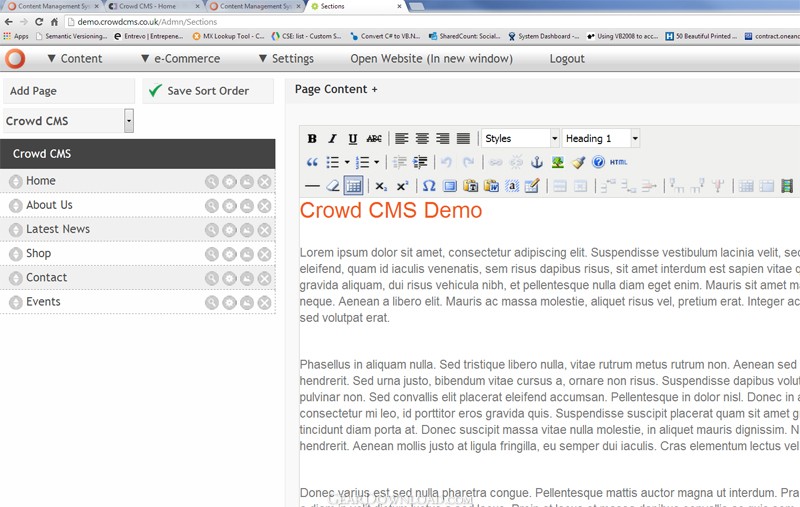The width and height of the screenshot is (800, 507).
Task: Toggle bold formatting in the editor
Action: click(x=312, y=138)
